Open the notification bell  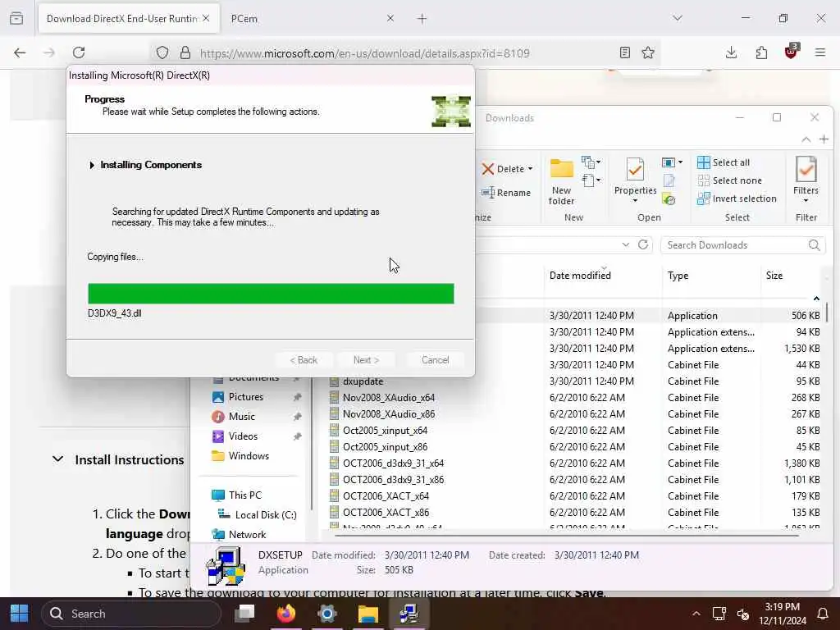point(823,614)
